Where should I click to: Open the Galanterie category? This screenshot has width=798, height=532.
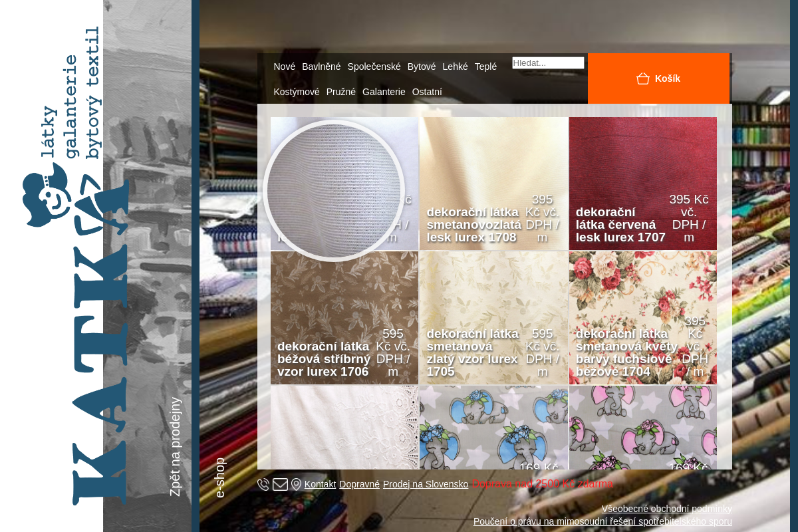pyautogui.click(x=384, y=92)
